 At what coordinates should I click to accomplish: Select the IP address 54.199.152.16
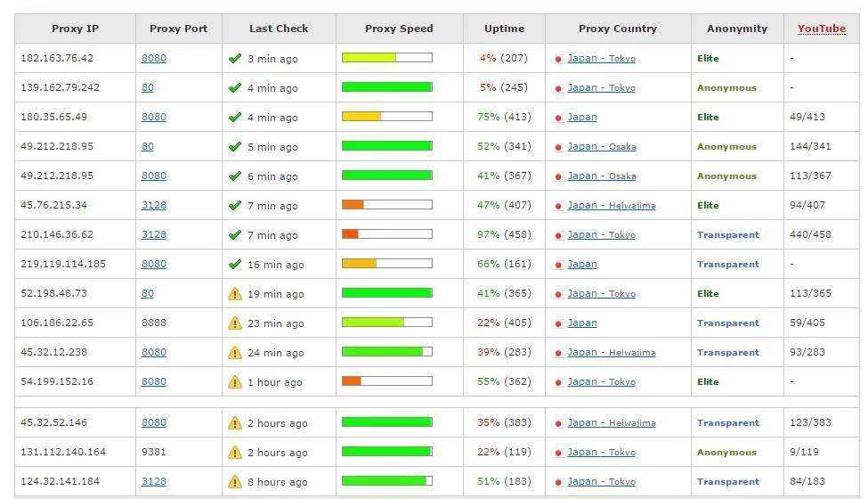point(57,381)
